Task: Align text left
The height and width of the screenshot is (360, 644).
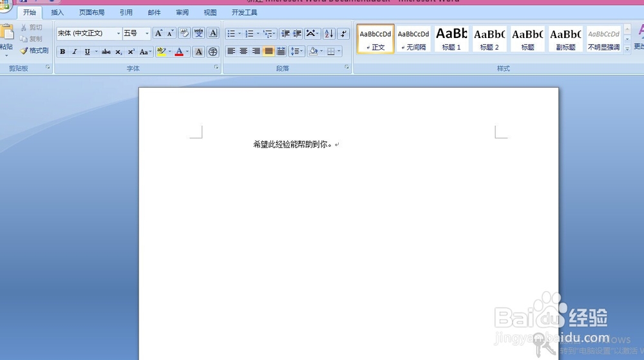Action: click(x=231, y=52)
